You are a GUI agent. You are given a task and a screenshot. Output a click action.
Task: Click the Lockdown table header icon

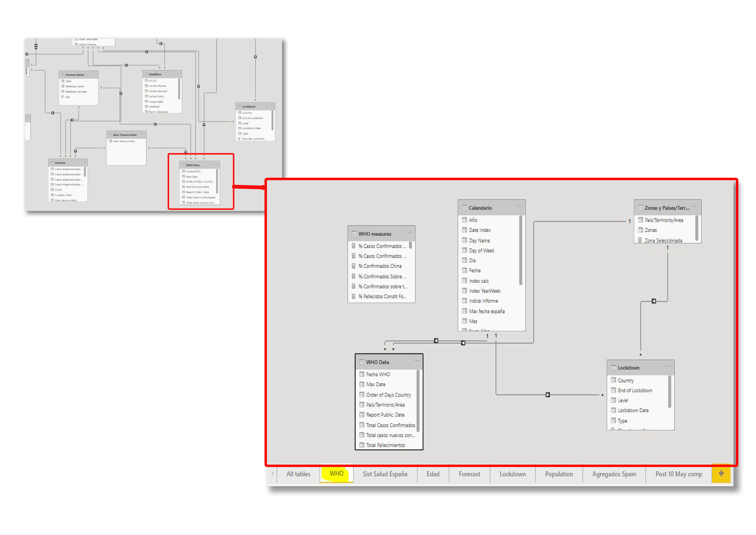coord(613,368)
